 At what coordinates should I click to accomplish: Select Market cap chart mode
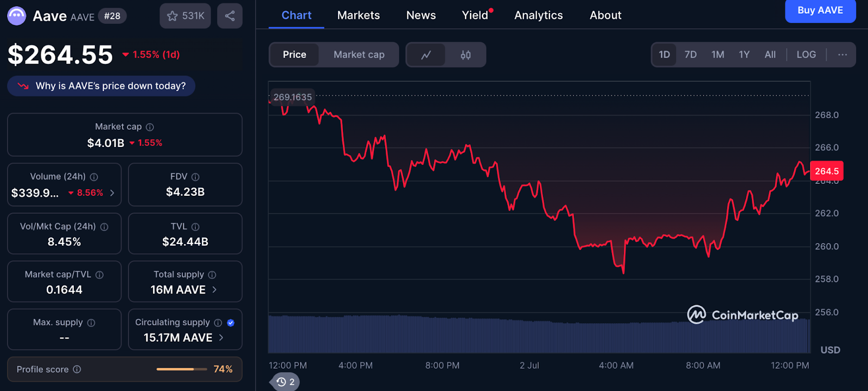click(359, 55)
